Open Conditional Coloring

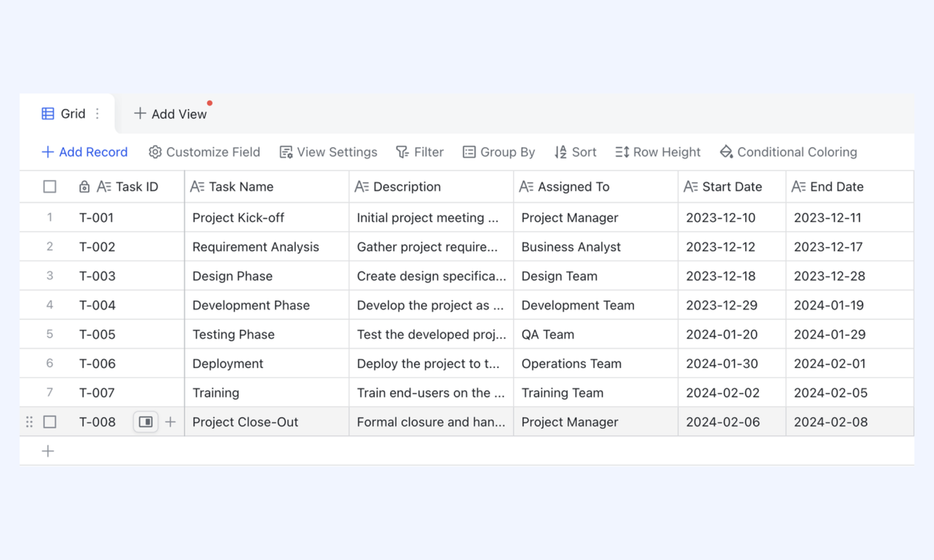pyautogui.click(x=788, y=152)
